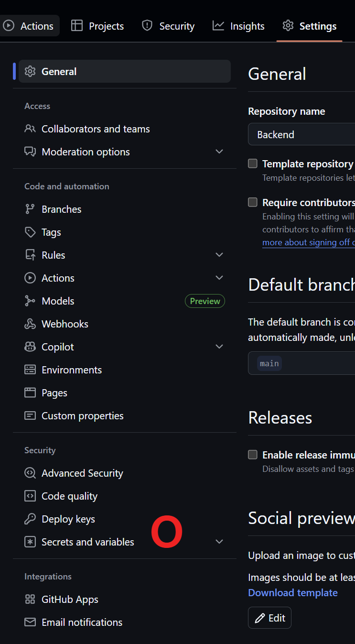355x644 pixels.
Task: Expand the Copilot section chevron
Action: point(219,347)
